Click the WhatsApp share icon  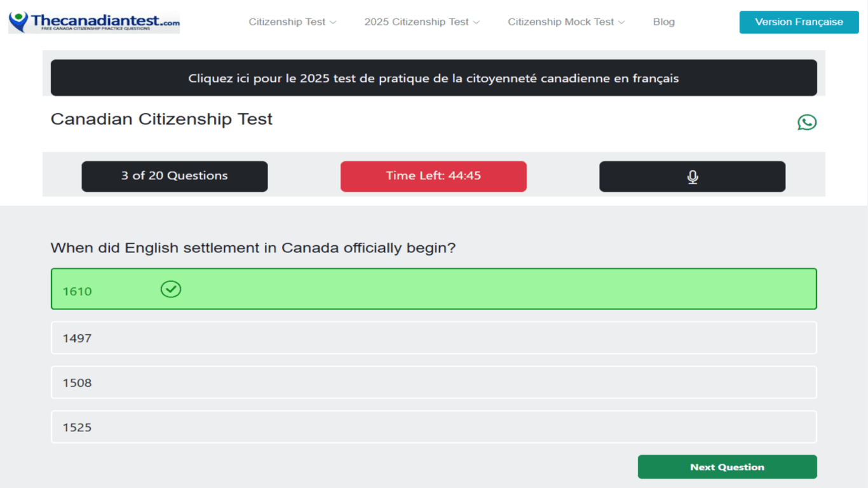807,122
